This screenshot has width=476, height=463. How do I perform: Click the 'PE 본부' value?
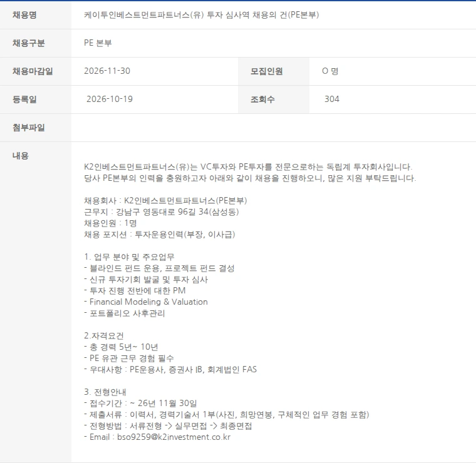(98, 43)
